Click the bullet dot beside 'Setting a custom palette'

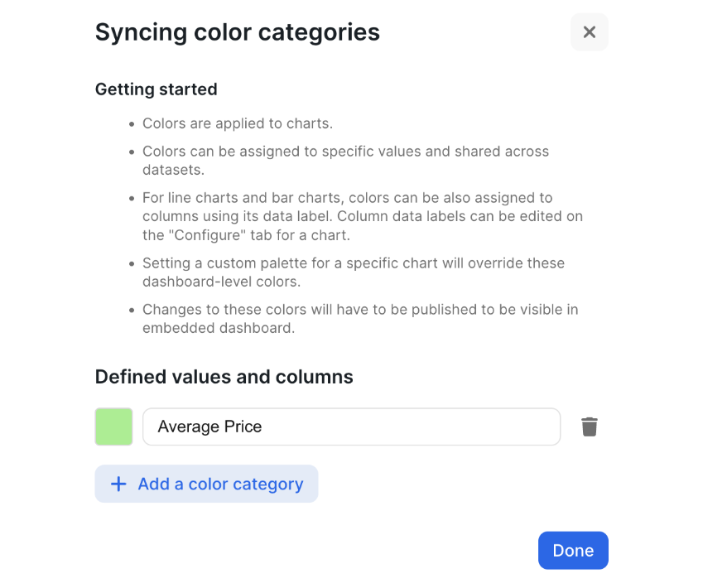click(132, 263)
